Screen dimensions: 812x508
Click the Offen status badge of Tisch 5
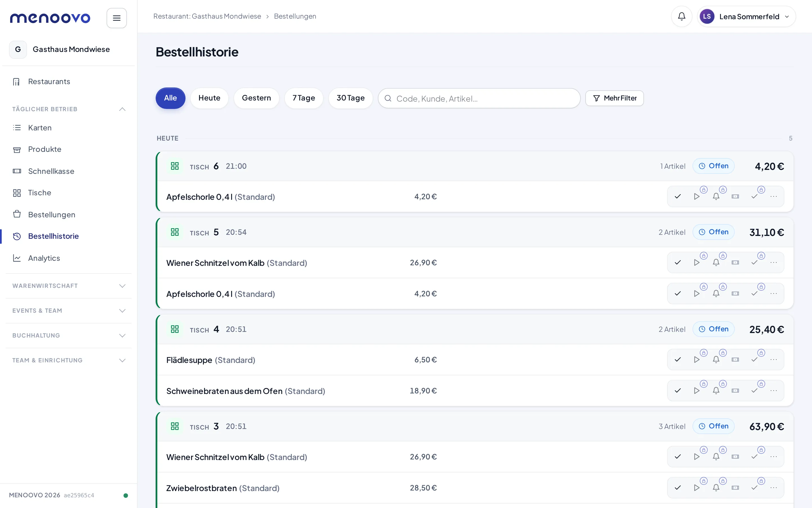point(713,232)
